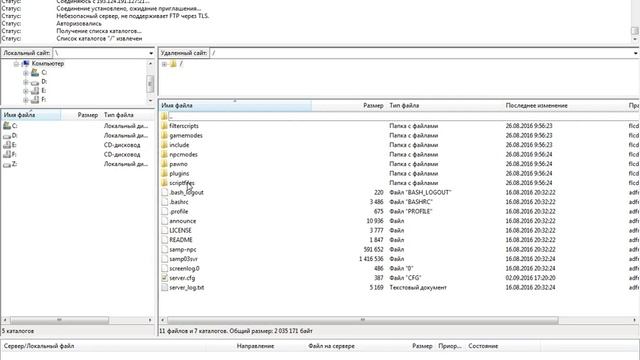The width and height of the screenshot is (640, 360).
Task: Click the .bashrc file icon
Action: tap(164, 202)
